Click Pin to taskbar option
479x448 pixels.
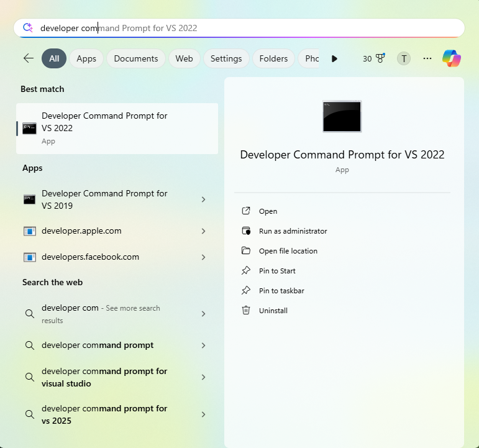pos(281,291)
